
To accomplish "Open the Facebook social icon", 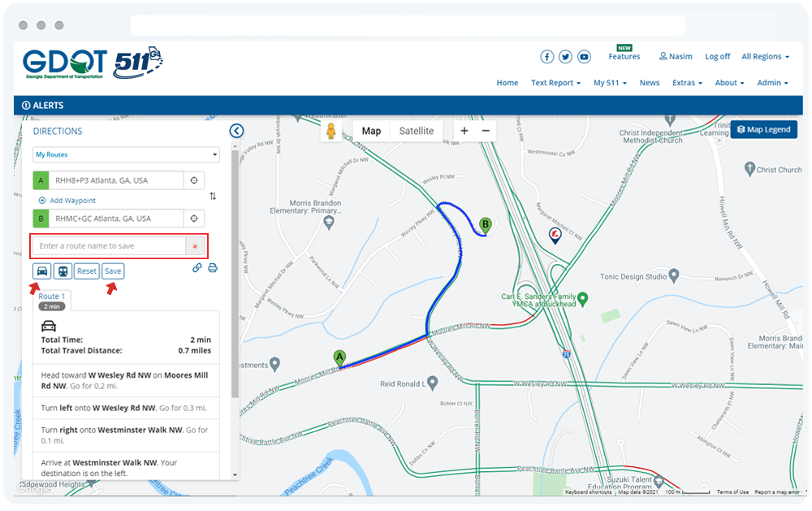I will [546, 57].
